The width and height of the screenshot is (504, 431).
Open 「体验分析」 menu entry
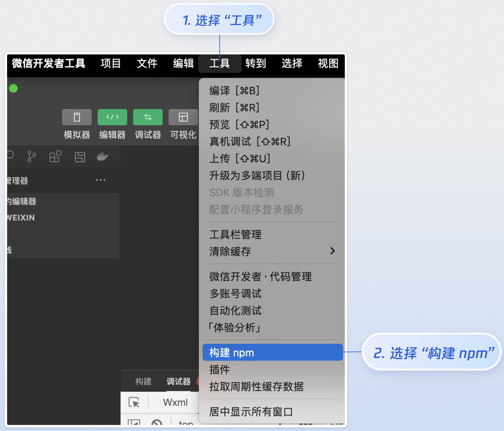pos(273,328)
